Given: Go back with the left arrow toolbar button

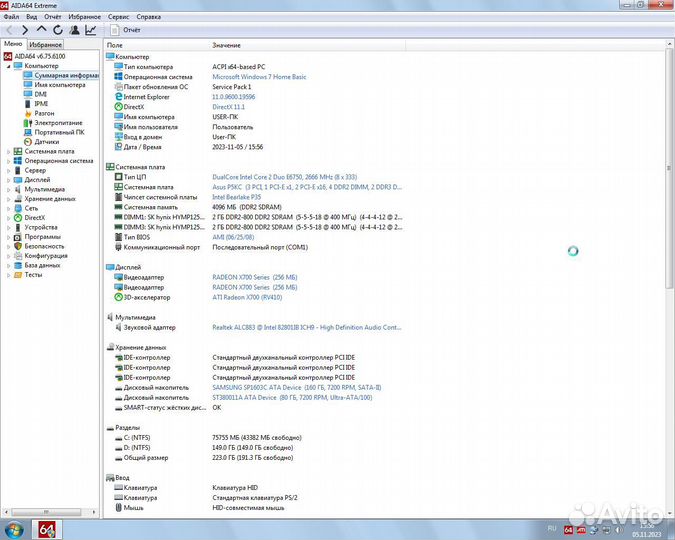Looking at the screenshot, I should (9, 30).
